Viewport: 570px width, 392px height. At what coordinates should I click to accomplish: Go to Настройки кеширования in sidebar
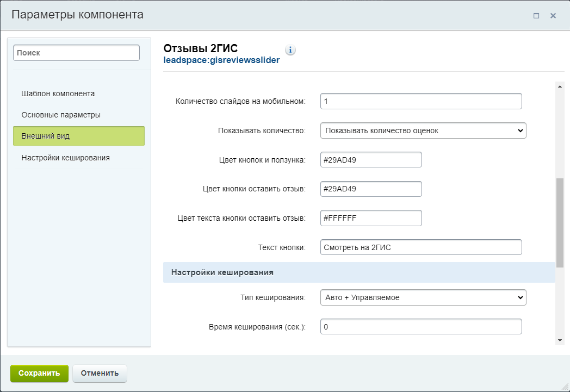(66, 158)
